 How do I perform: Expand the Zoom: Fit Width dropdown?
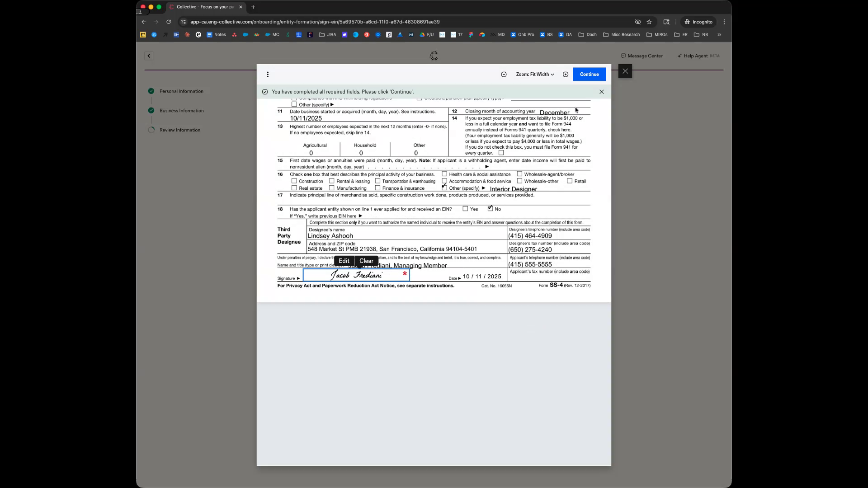[x=535, y=75]
